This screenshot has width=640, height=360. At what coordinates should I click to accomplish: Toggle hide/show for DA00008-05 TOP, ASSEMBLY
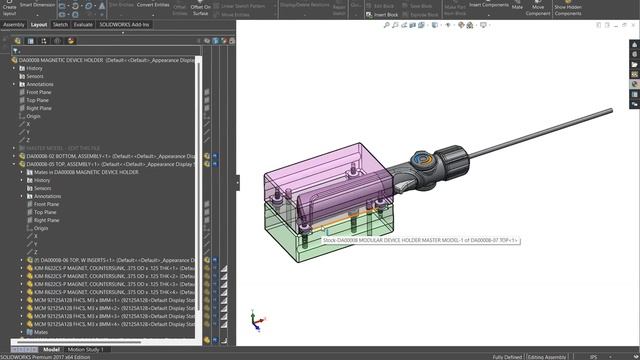207,164
